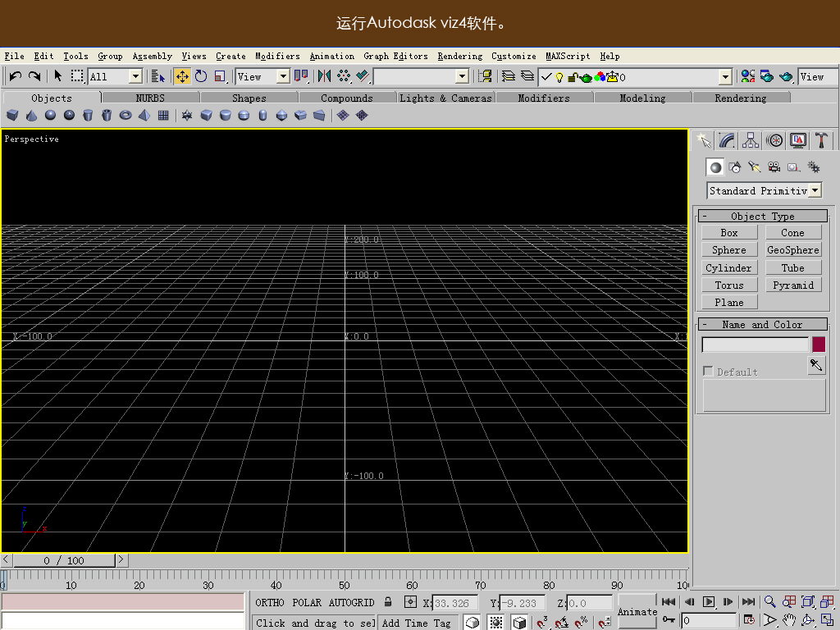Open the layer list dropdown arrow
This screenshot has height=630, width=840.
click(725, 76)
